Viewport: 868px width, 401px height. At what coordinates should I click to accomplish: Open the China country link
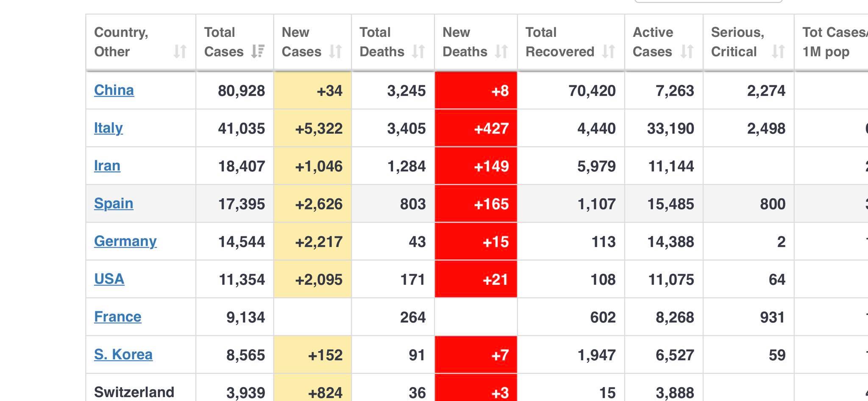pyautogui.click(x=114, y=90)
